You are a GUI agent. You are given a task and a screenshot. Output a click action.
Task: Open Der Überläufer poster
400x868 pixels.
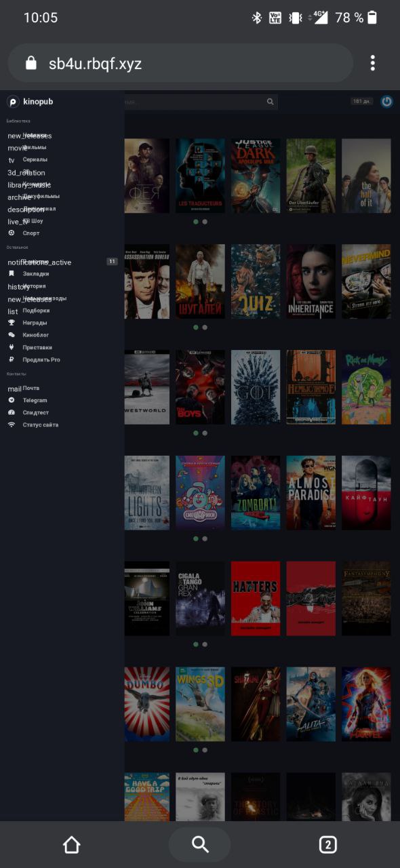coord(311,176)
